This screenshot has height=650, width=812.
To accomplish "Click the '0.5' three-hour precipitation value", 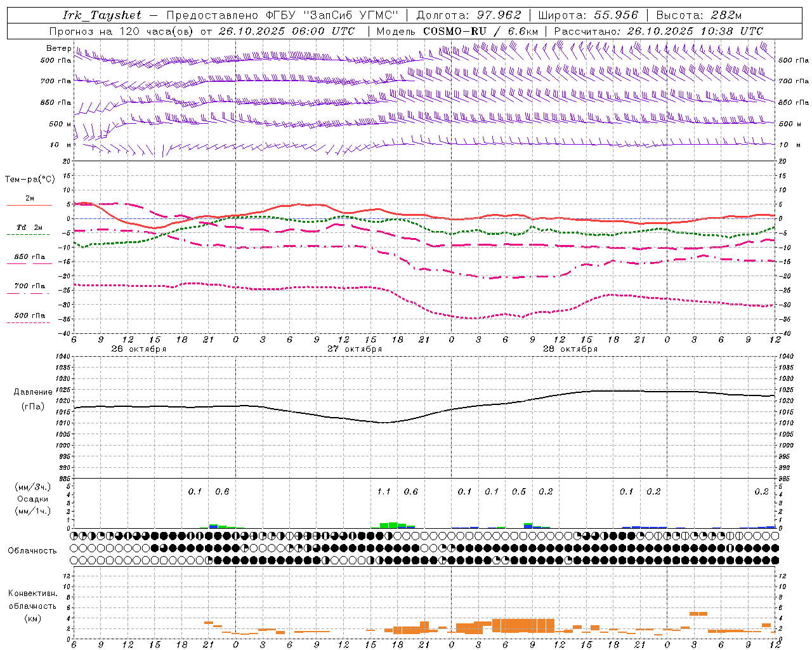I will pos(519,492).
